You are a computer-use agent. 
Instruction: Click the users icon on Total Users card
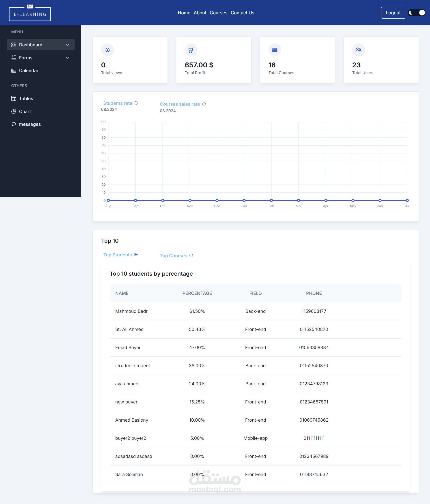(x=358, y=50)
